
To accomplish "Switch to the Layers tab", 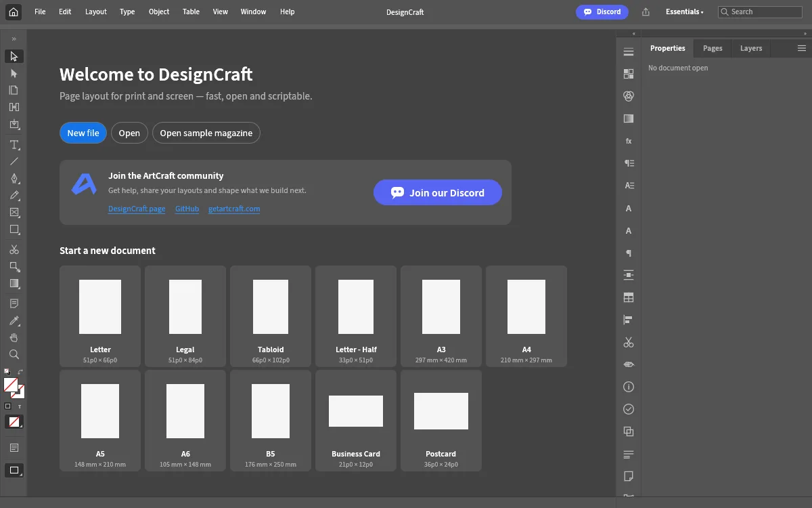I will click(x=751, y=48).
